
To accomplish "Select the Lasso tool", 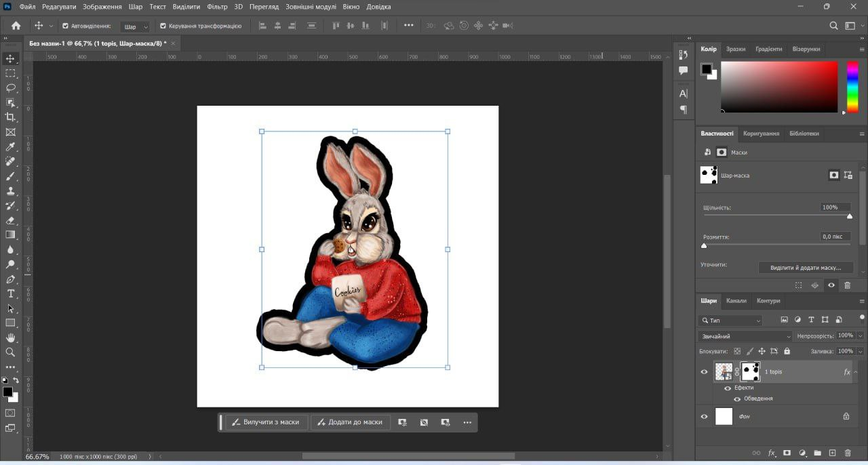I will pyautogui.click(x=10, y=88).
